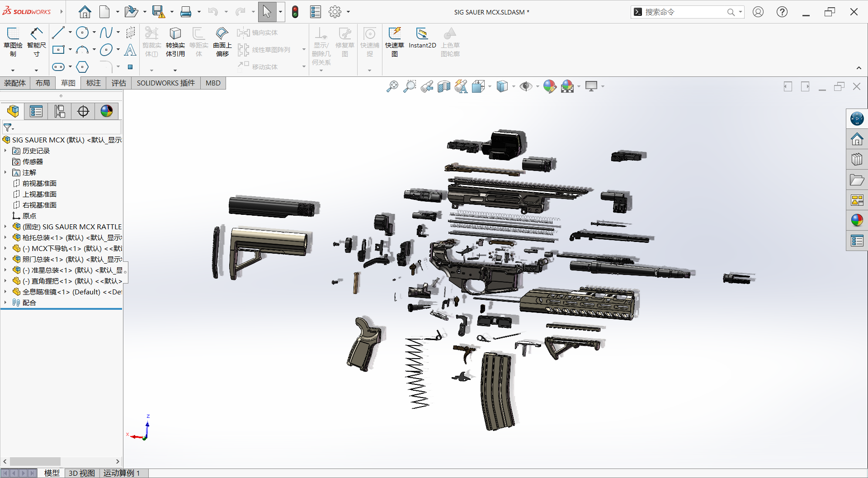
Task: Open the Save dropdown arrow
Action: pyautogui.click(x=172, y=12)
